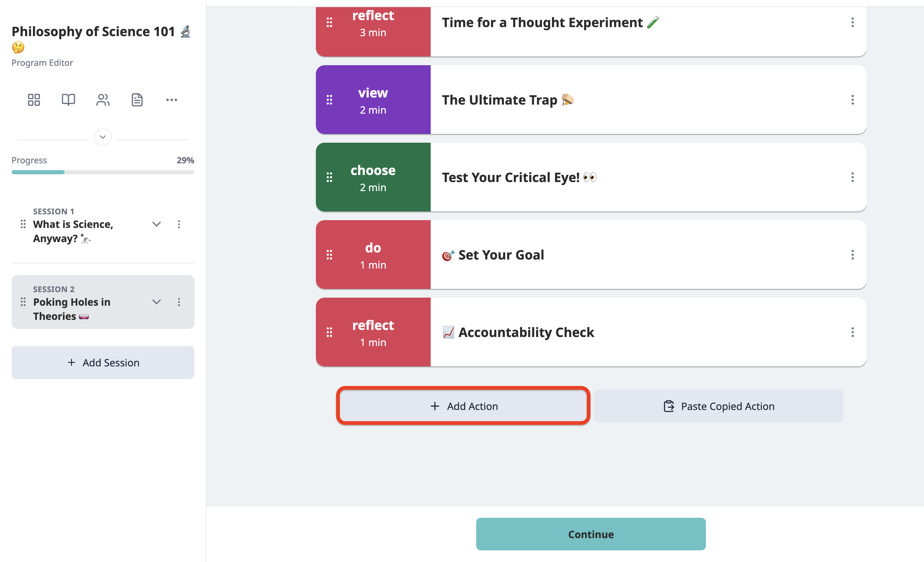Image resolution: width=924 pixels, height=562 pixels.
Task: Click the document page icon in sidebar
Action: [x=137, y=100]
